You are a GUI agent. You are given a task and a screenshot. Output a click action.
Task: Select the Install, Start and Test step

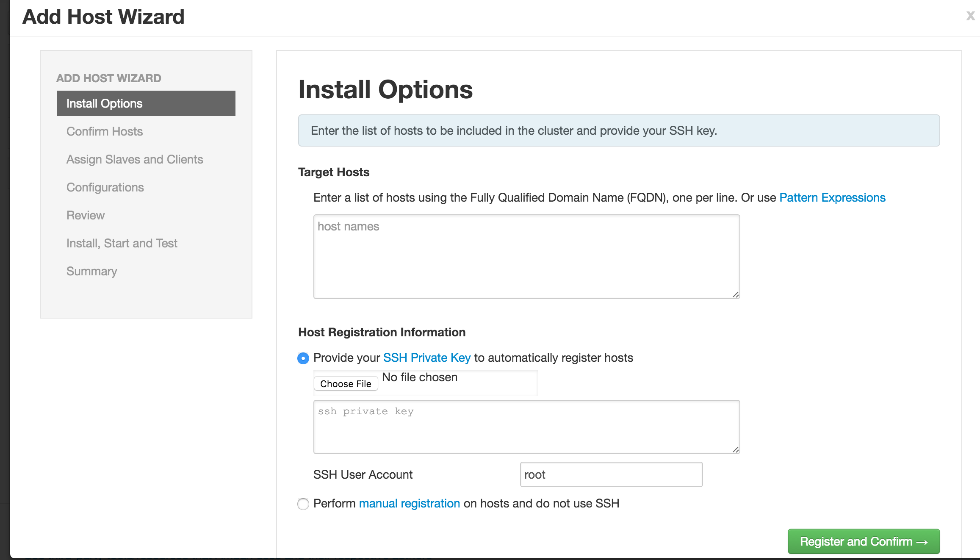pyautogui.click(x=122, y=243)
